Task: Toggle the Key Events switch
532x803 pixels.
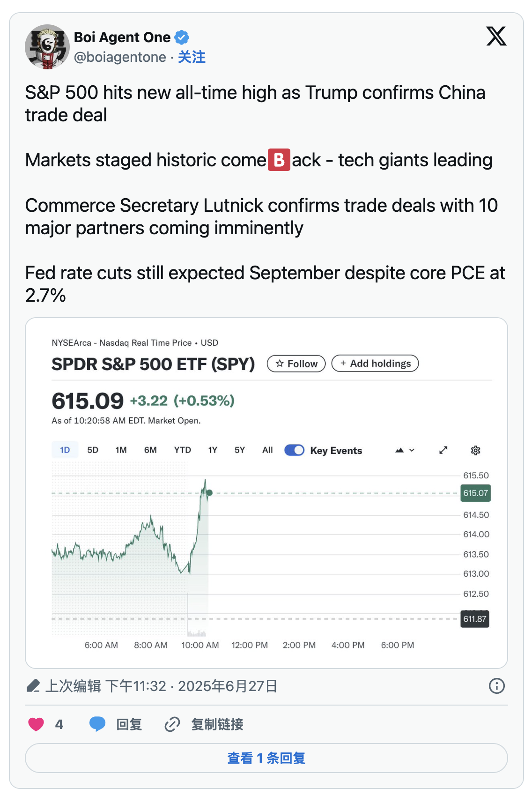Action: coord(295,450)
